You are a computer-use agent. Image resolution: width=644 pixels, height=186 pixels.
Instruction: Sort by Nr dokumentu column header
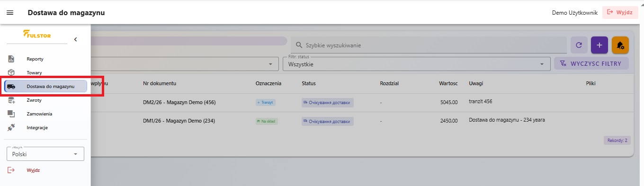160,83
